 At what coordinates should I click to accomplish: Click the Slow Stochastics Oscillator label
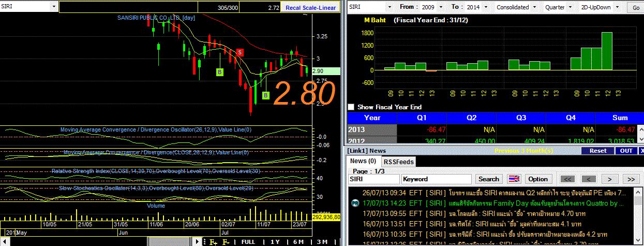(156, 189)
